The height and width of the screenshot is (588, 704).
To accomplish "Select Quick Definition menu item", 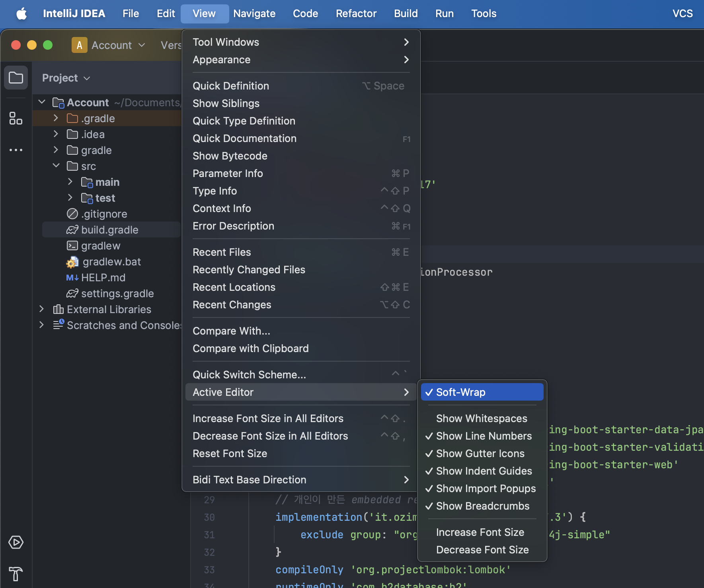I will [x=301, y=86].
